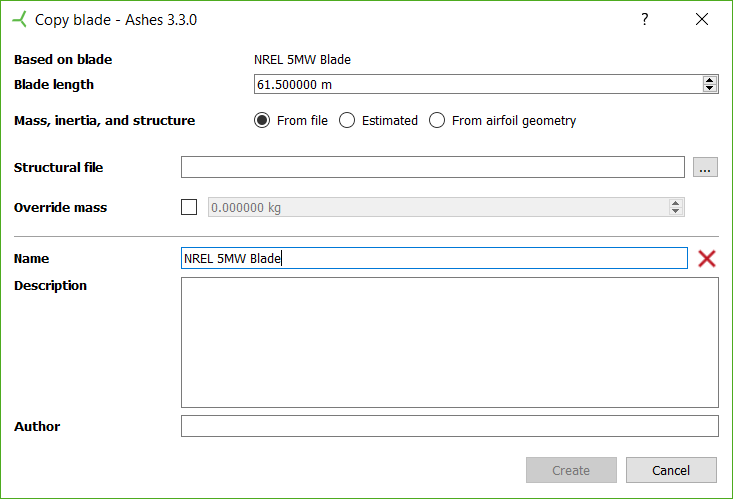The width and height of the screenshot is (733, 499).
Task: Enable the Override mass checkbox
Action: pos(189,207)
